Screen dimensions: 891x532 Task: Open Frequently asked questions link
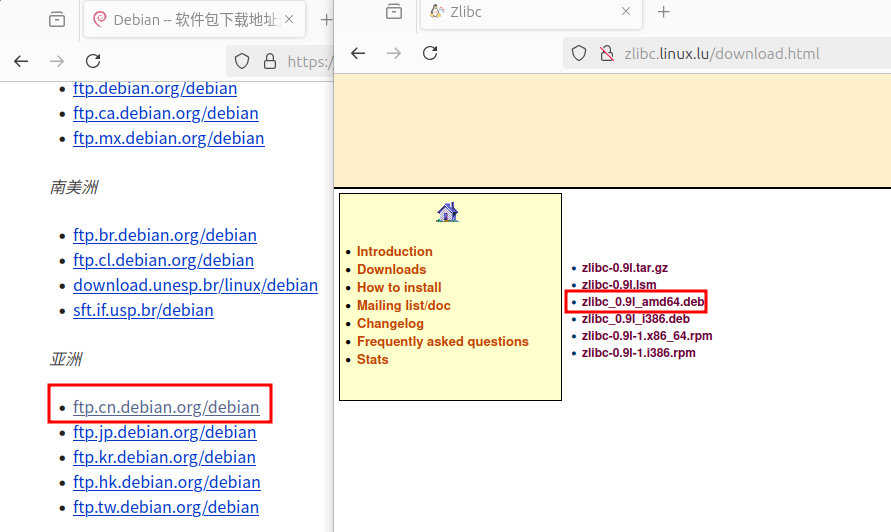[x=443, y=342]
